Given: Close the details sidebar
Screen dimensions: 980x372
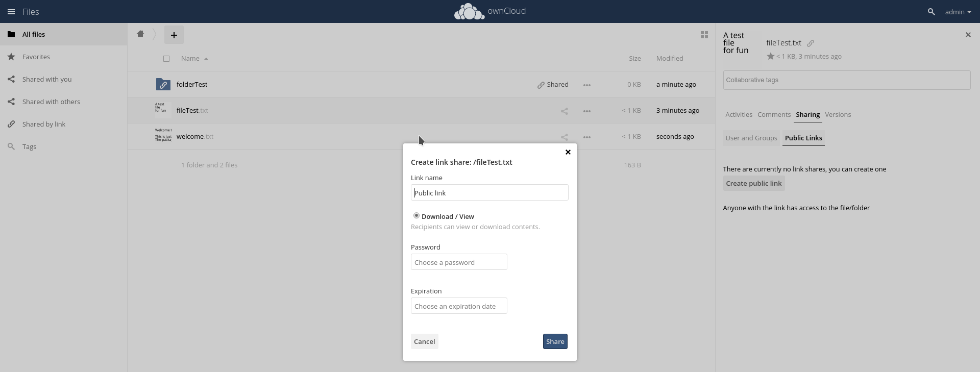Looking at the screenshot, I should [968, 35].
